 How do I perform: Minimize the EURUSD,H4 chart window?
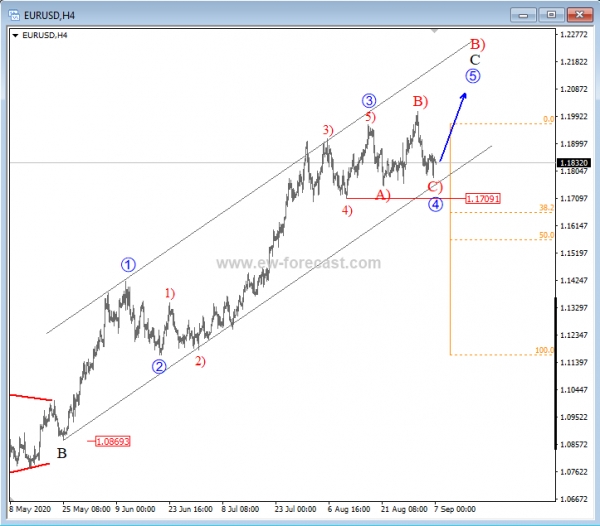click(523, 15)
